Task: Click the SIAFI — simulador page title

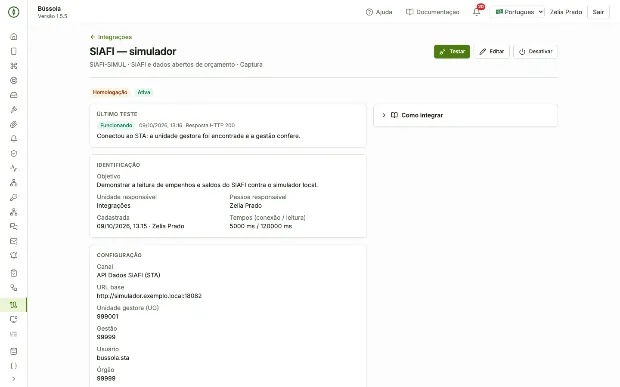Action: pyautogui.click(x=133, y=51)
